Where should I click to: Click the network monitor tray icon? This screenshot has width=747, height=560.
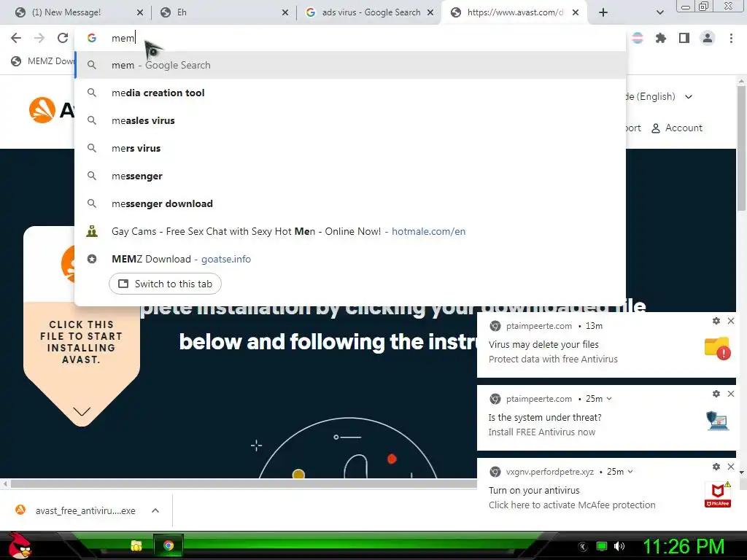coord(602,546)
